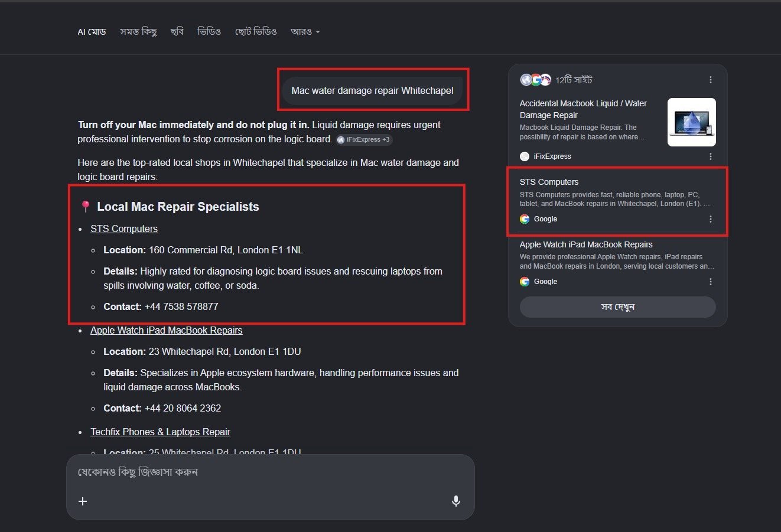Click the phone number '+44 7538 578877'
Screen dimensions: 781x532
[181, 306]
